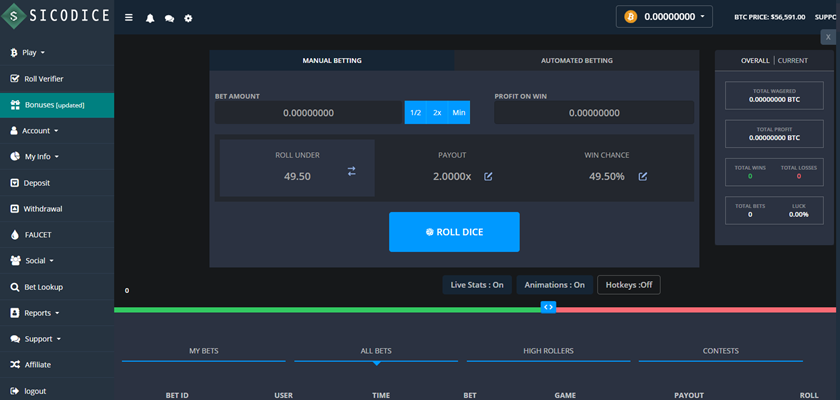
Task: Edit the win chance with pencil icon
Action: click(x=643, y=176)
